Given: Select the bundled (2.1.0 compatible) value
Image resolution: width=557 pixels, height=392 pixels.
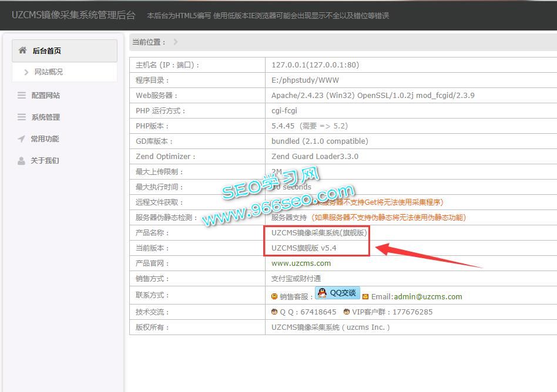Looking at the screenshot, I should [320, 141].
